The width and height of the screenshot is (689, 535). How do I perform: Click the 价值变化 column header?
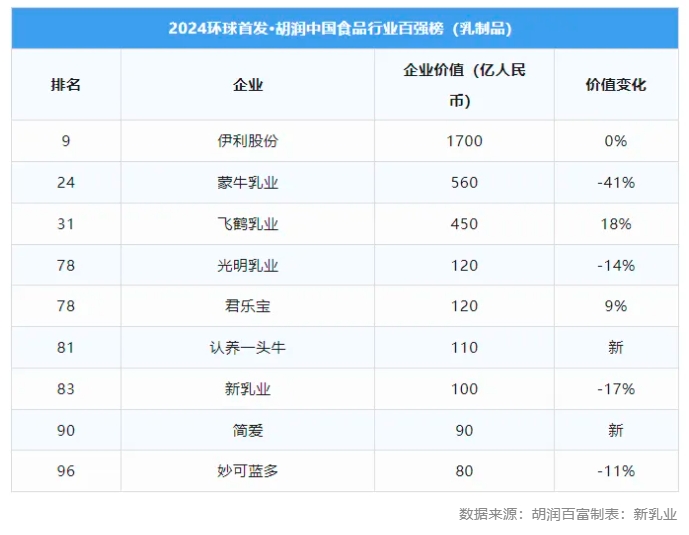pyautogui.click(x=616, y=84)
